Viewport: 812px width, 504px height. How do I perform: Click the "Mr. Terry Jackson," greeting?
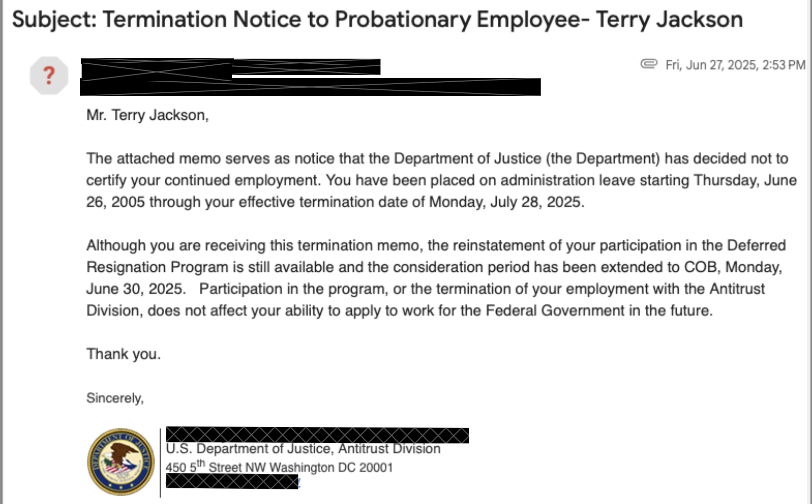coord(147,115)
